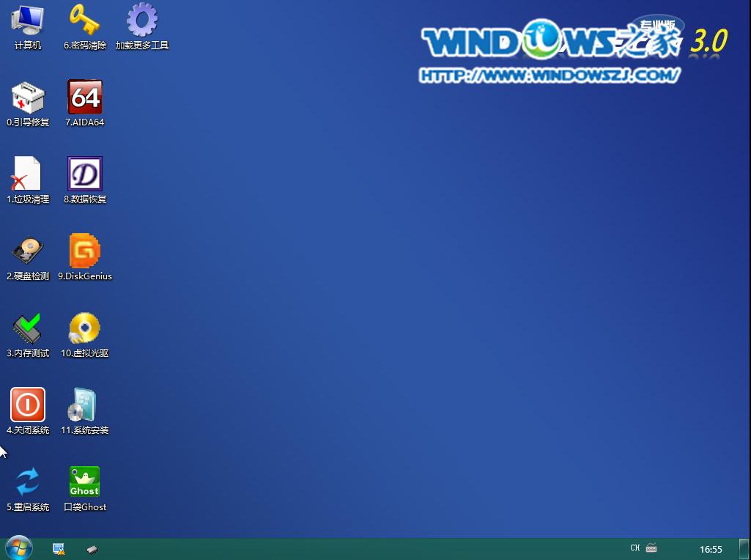Screen dimensions: 751x560
Task: Open the memory chip taskbar icon
Action: [x=92, y=548]
